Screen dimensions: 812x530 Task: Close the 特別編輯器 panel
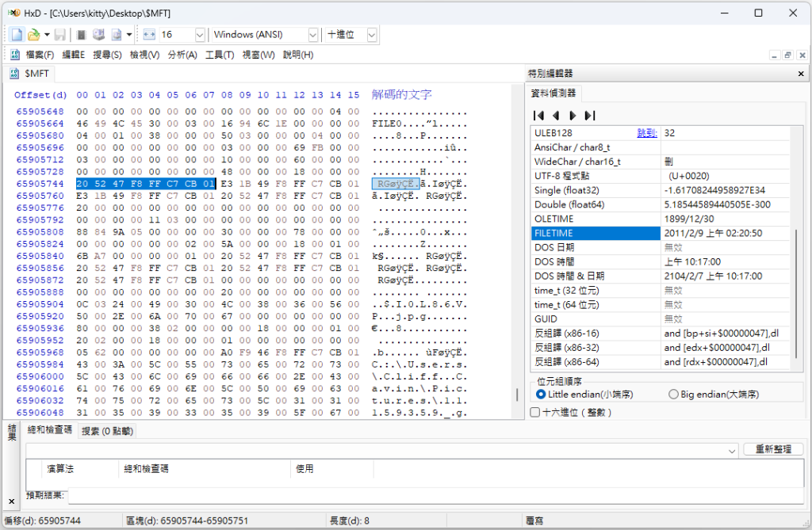click(801, 74)
